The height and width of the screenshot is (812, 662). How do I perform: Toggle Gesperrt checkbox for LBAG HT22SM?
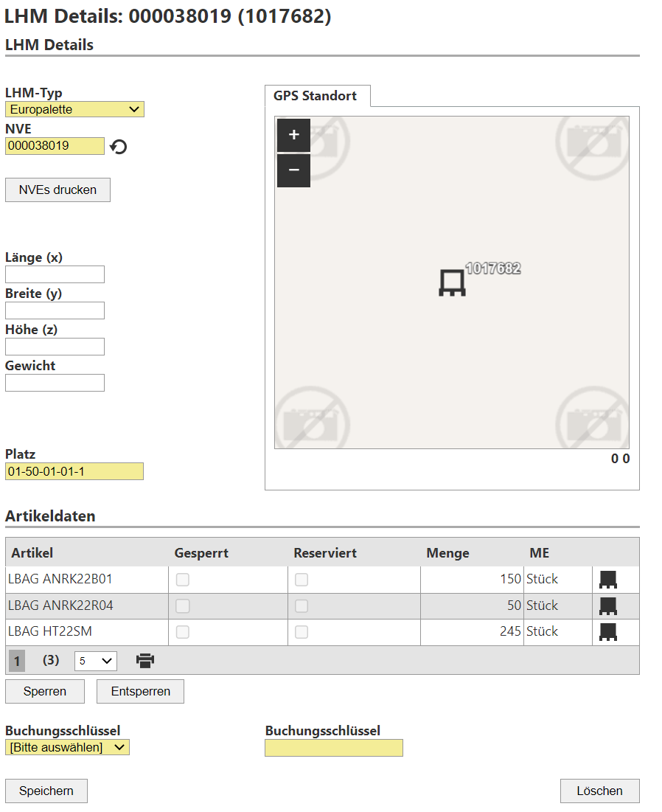coord(183,632)
